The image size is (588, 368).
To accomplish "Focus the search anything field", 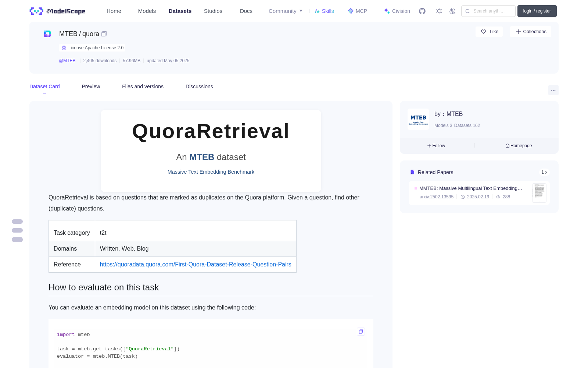I will tap(488, 11).
